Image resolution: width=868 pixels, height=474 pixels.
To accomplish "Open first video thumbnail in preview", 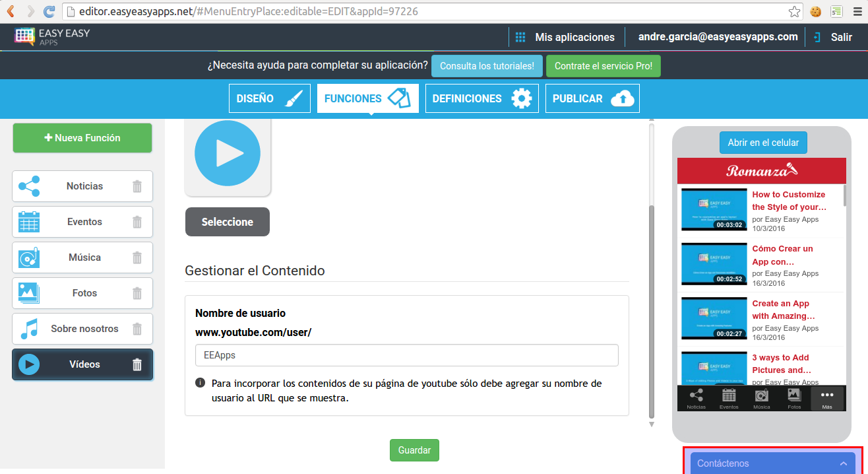I will [x=714, y=209].
